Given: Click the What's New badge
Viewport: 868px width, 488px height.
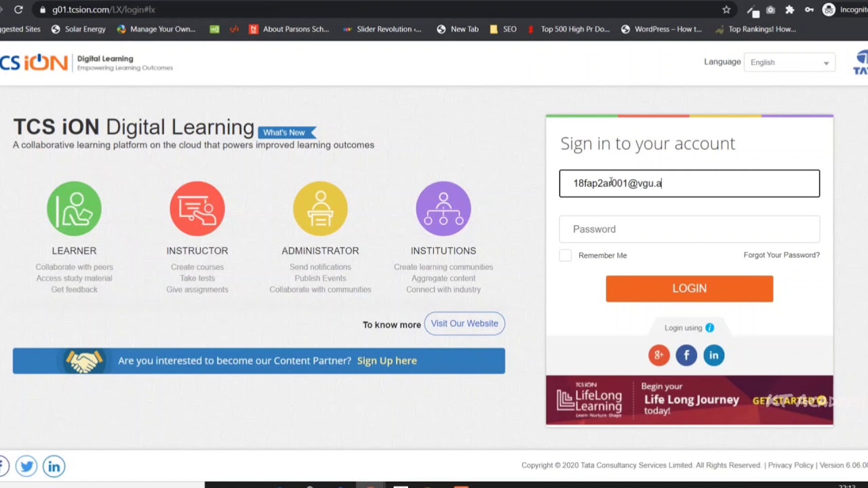Looking at the screenshot, I should pyautogui.click(x=286, y=132).
